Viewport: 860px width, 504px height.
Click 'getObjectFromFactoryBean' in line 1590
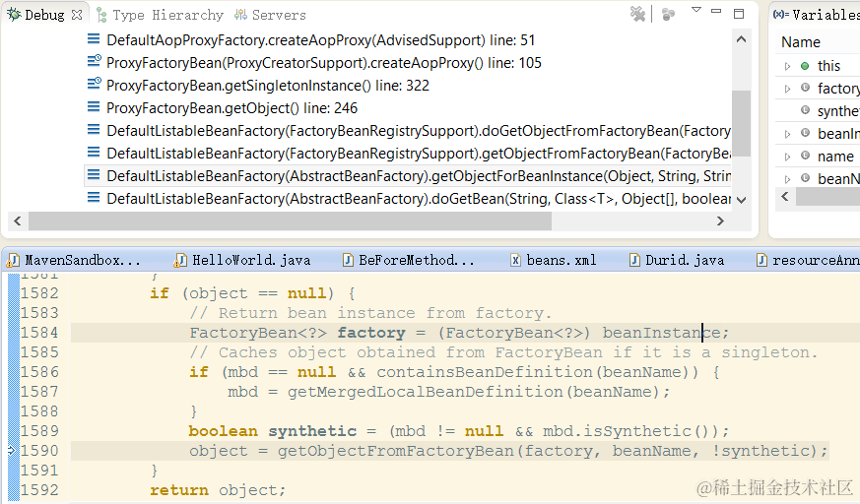[x=396, y=451]
